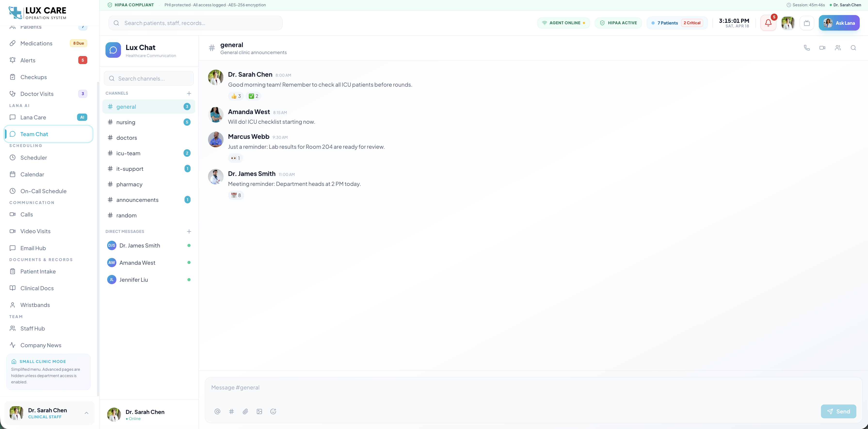Viewport: 868px width, 429px height.
Task: Add a new channel with plus icon
Action: [x=189, y=93]
